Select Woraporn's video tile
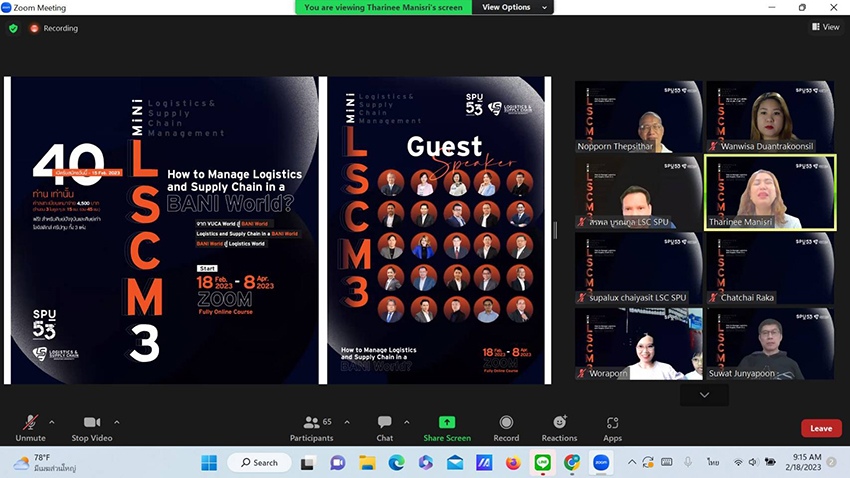 pos(639,344)
